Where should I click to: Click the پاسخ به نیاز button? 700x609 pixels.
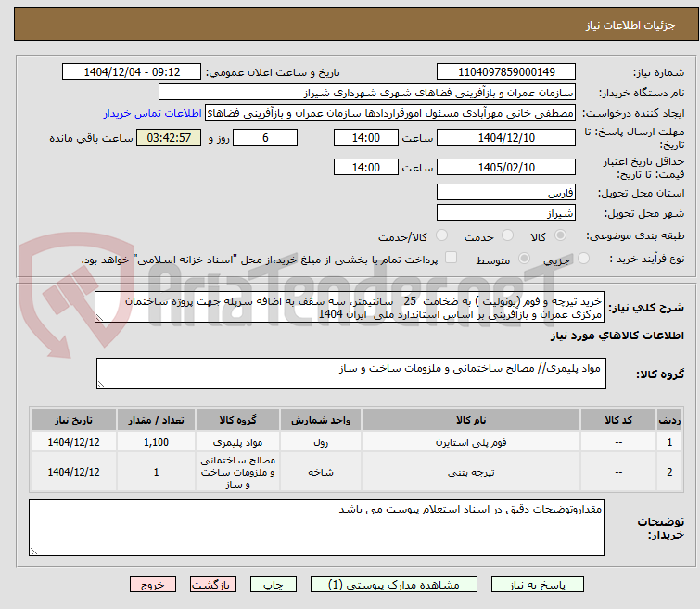pos(538,585)
